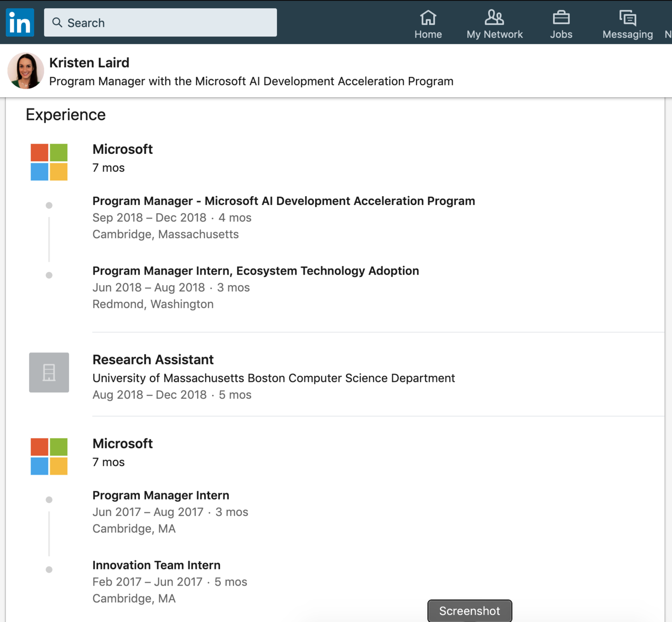Click the 'Jun 2018 – Aug 2018 · 3 mos' date text
The height and width of the screenshot is (622, 672).
tap(171, 288)
